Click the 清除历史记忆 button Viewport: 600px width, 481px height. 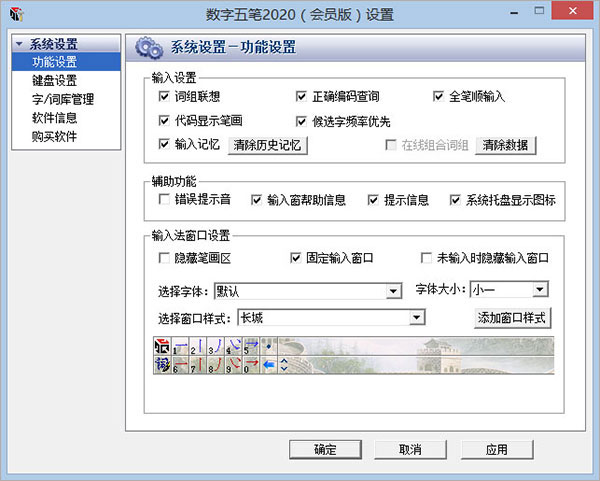click(267, 145)
